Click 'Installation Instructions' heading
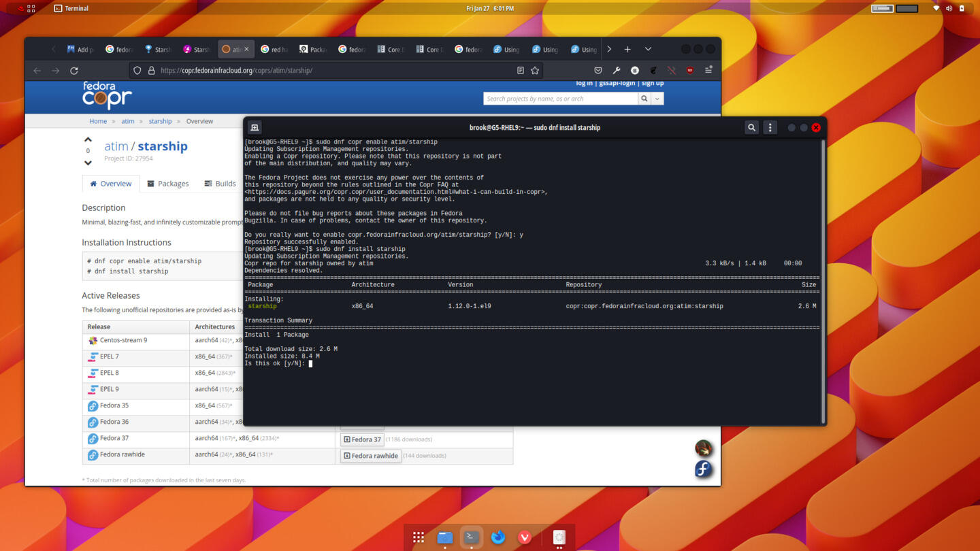Viewport: 980px width, 551px height. (127, 242)
